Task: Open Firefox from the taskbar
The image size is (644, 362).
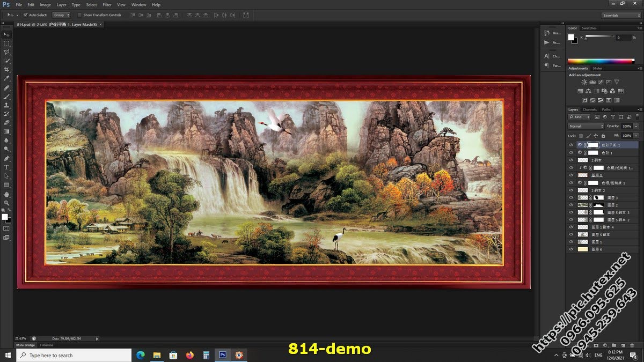Action: coord(189,355)
